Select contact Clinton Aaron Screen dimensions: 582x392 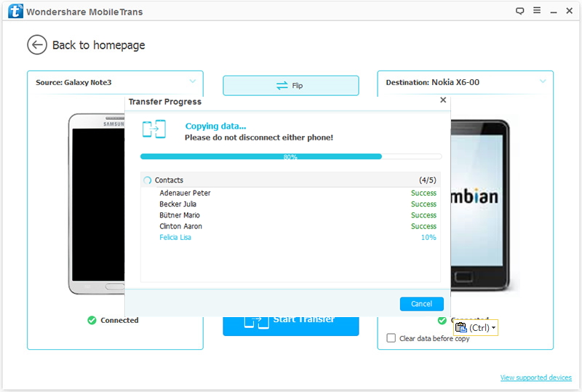180,226
